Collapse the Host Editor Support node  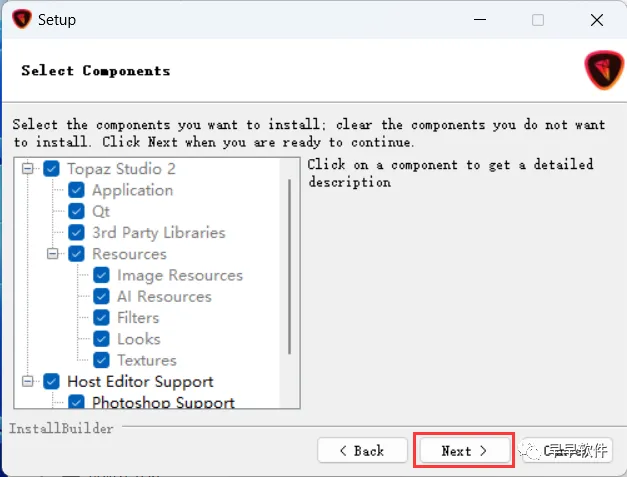[28, 381]
